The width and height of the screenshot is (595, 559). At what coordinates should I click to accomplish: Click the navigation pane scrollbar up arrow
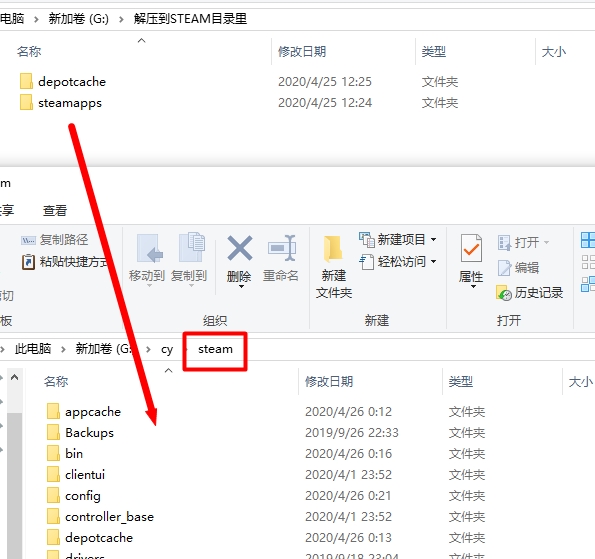click(14, 377)
